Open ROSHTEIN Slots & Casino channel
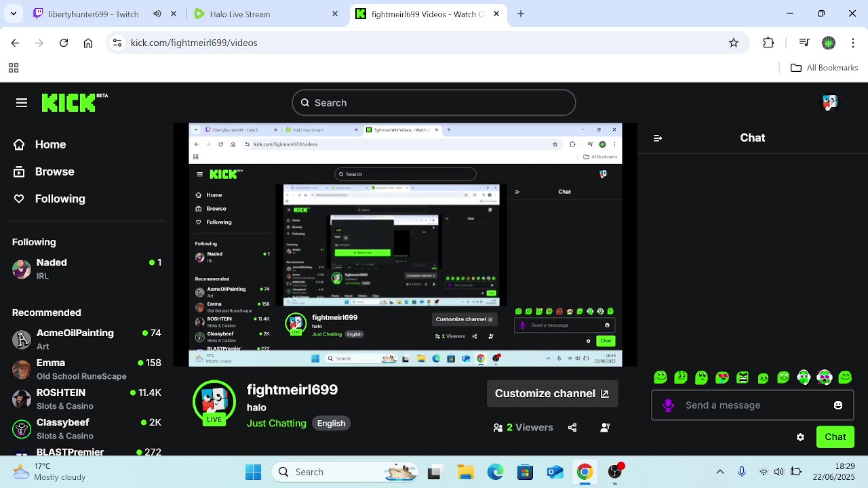 tap(87, 399)
